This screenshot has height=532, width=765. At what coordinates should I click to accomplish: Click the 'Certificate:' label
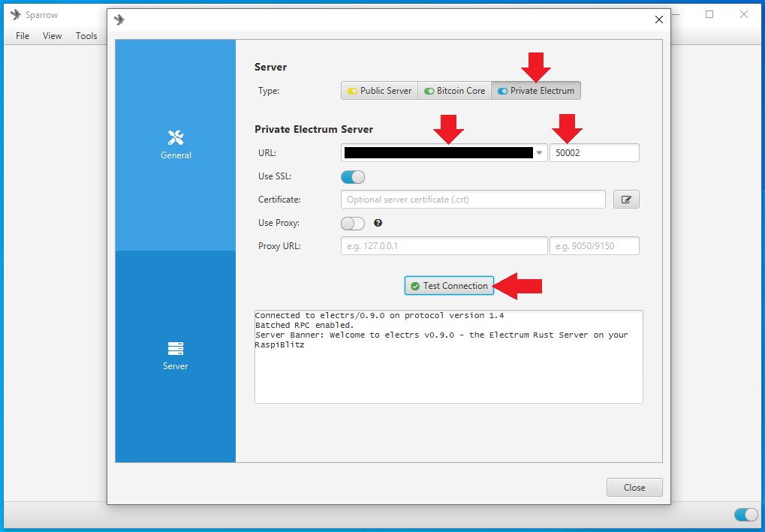tap(279, 200)
